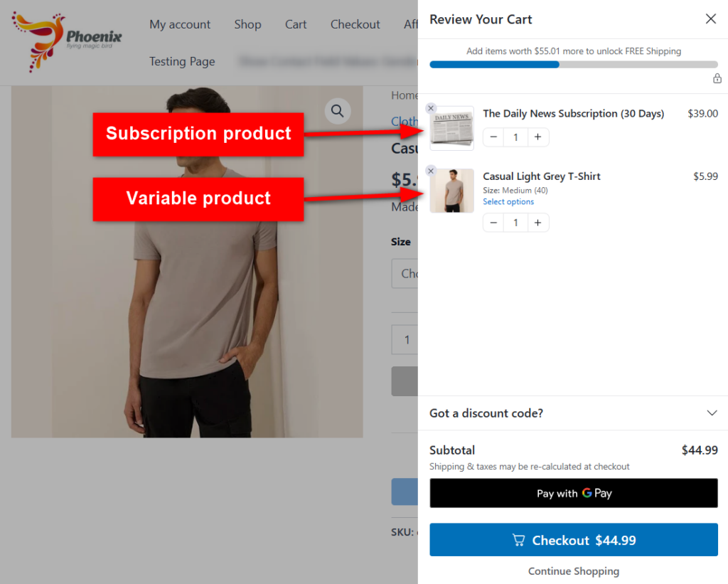The image size is (728, 584).
Task: Remove Casual Light Grey T-Shirt from cart
Action: [x=431, y=171]
